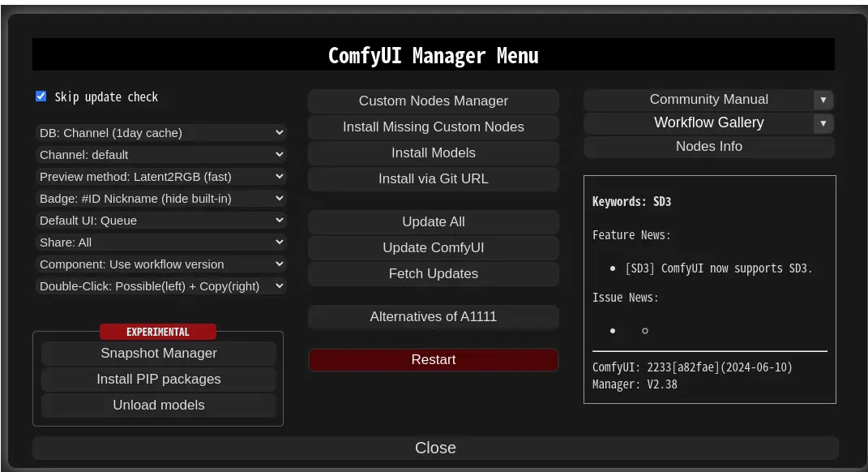
Task: Expand the Workflow Gallery dropdown arrow
Action: pos(823,123)
